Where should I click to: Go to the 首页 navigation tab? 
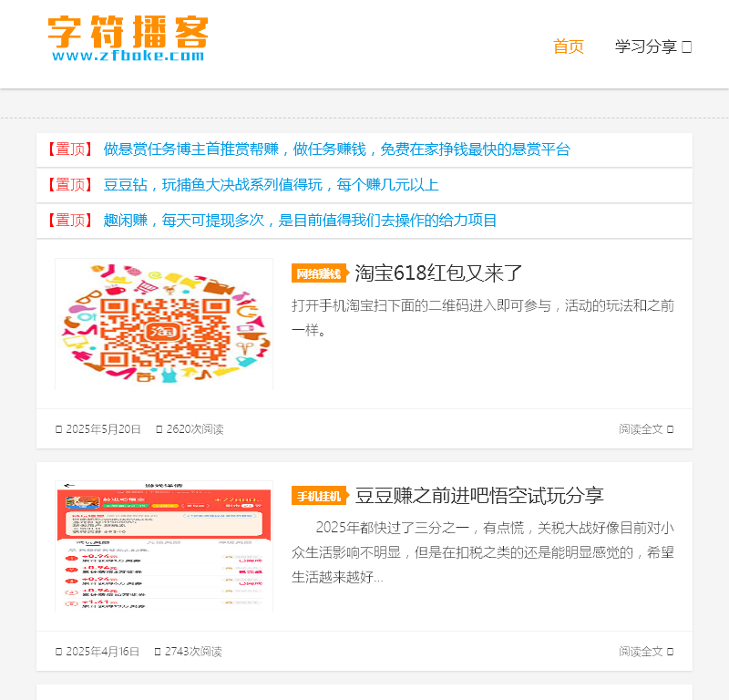point(569,46)
